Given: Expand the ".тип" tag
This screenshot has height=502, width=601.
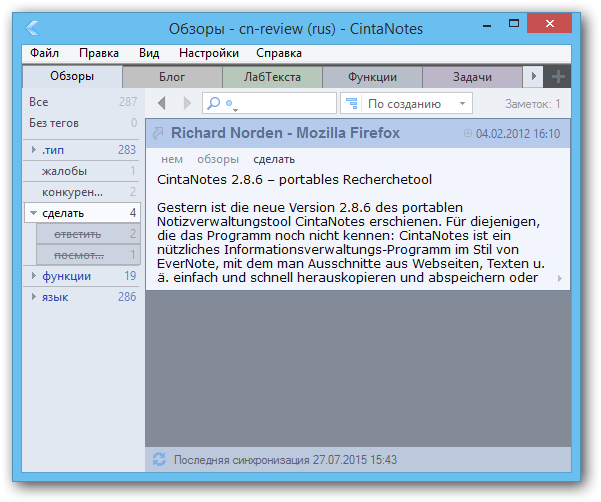Looking at the screenshot, I should pyautogui.click(x=34, y=149).
